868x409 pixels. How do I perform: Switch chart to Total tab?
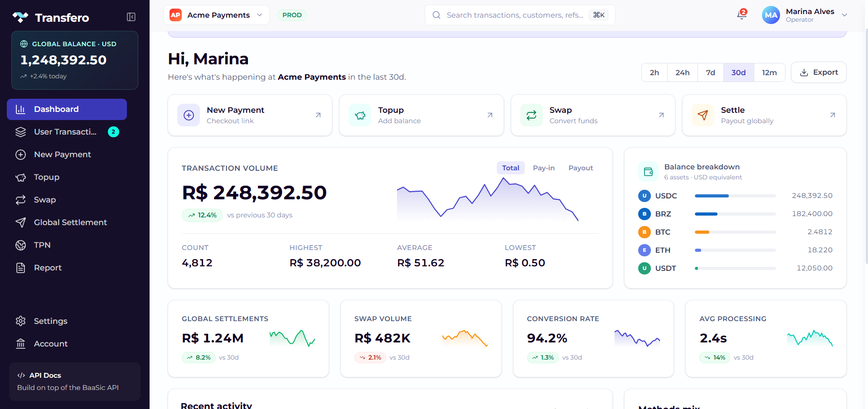510,168
